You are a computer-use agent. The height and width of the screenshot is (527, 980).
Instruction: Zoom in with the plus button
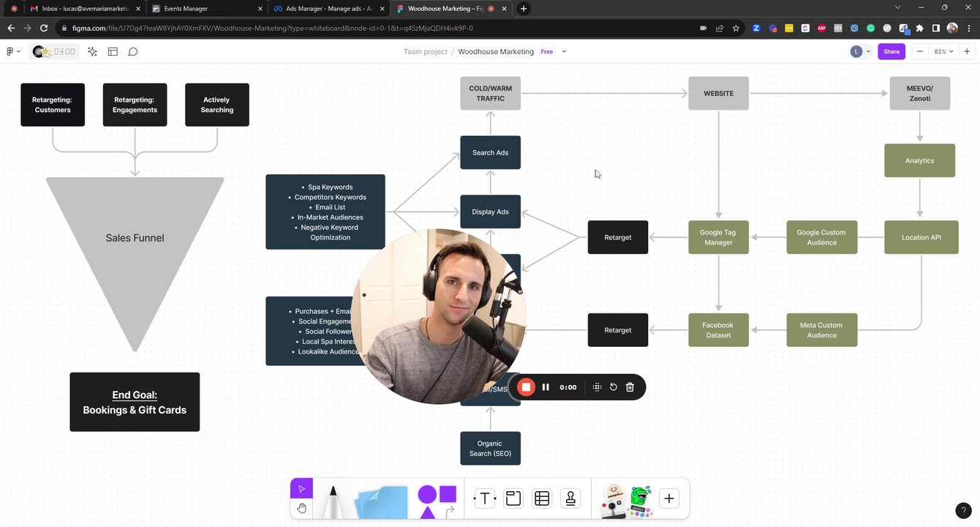967,52
